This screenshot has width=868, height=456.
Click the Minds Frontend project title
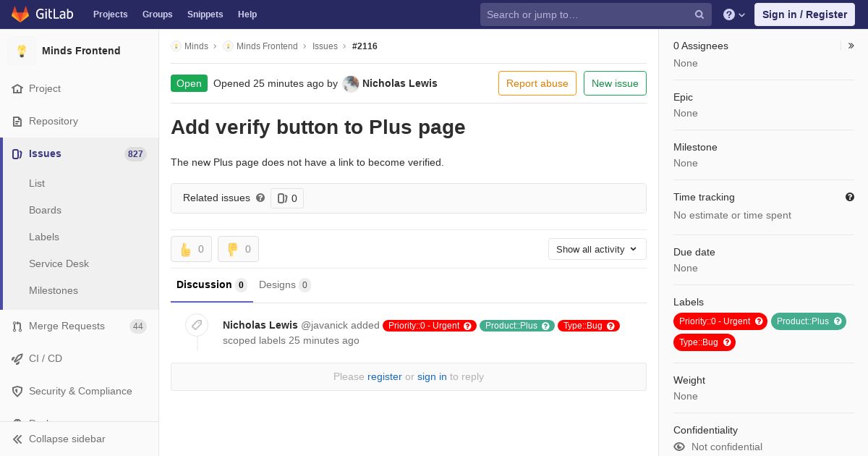(81, 51)
